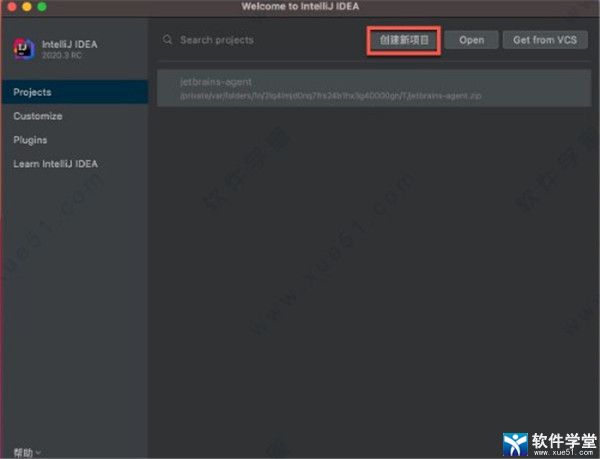The width and height of the screenshot is (600, 459).
Task: Select the Projects tab in sidebar
Action: [75, 92]
